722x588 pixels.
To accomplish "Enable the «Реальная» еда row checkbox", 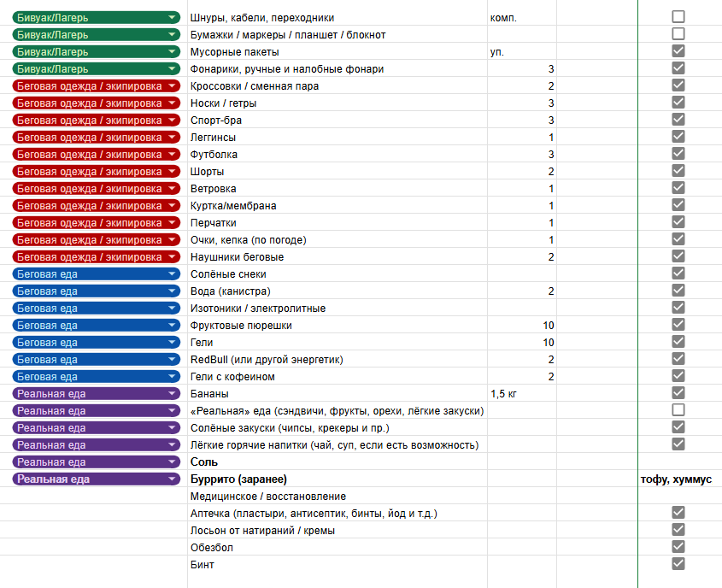I will click(x=678, y=410).
